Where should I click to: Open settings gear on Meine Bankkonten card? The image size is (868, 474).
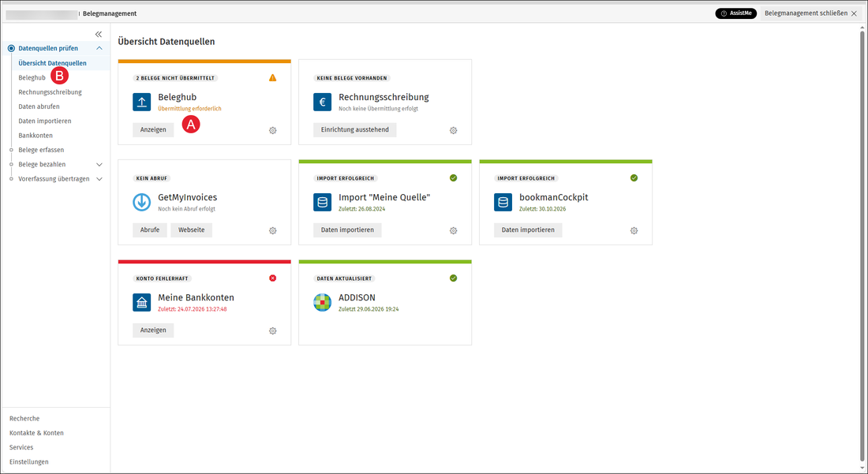click(x=273, y=330)
